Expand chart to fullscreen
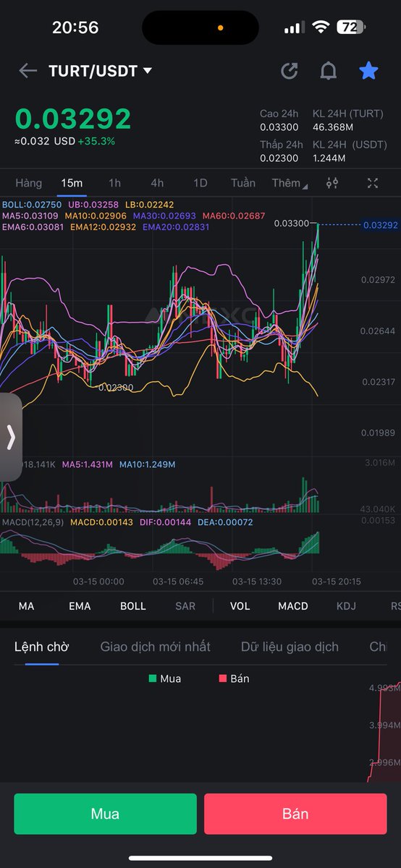 coord(373,183)
